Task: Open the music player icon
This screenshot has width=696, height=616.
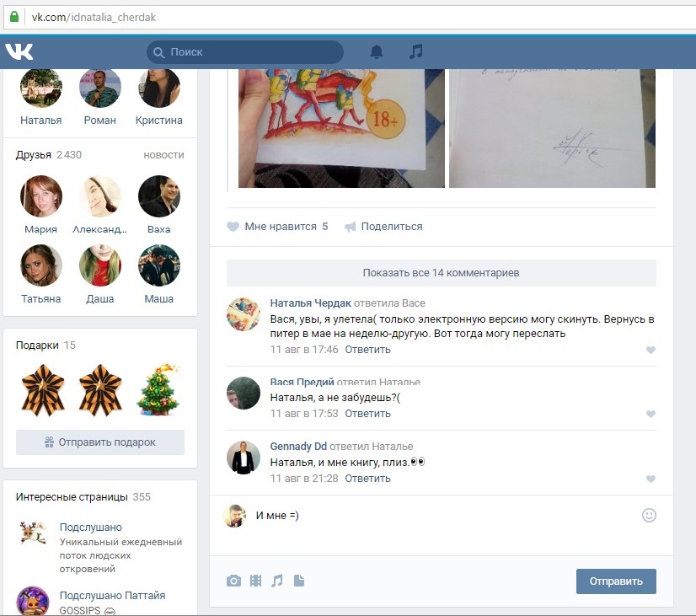Action: point(415,51)
